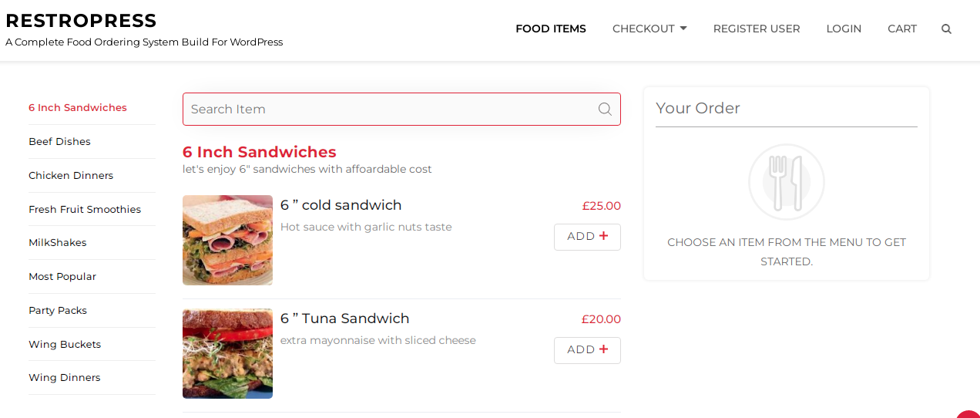Screen dimensions: 980x418
Task: Show the Most Popular category
Action: pos(62,277)
